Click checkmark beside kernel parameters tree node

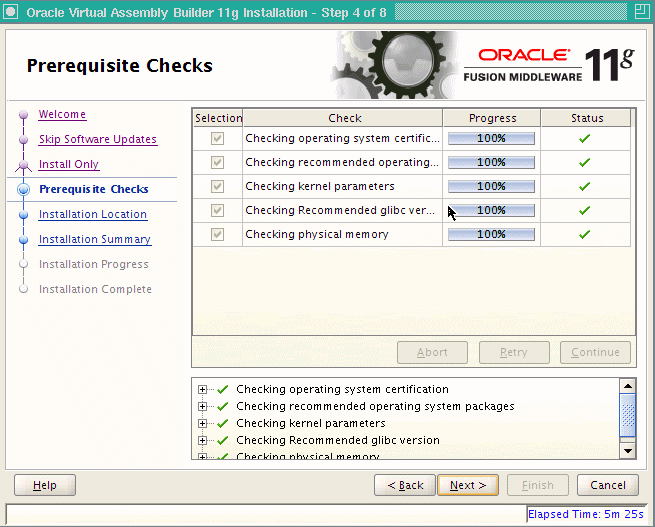click(223, 423)
